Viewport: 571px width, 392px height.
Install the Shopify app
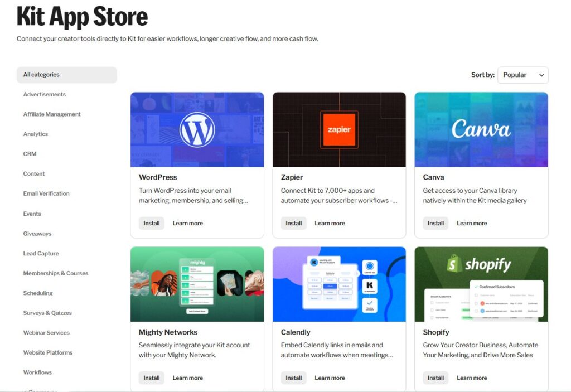[435, 378]
